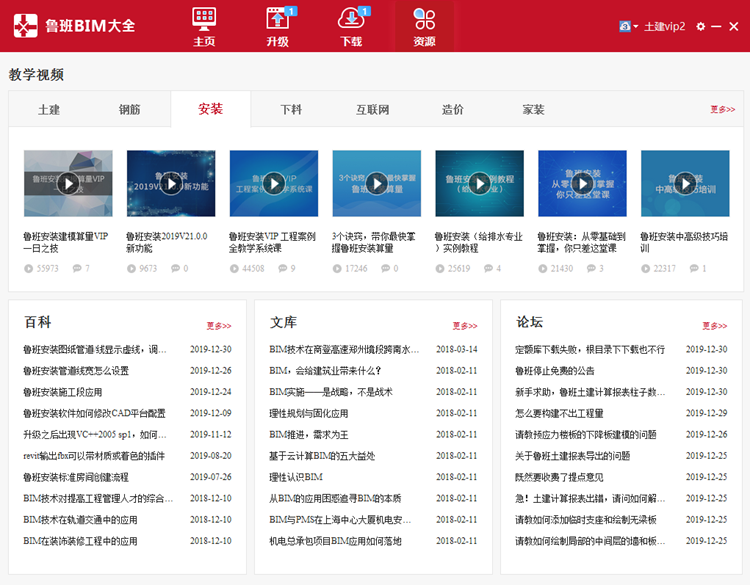Screen dimensions: 750x585
Task: Play the 中高级技巧培训 video
Action: tap(685, 184)
